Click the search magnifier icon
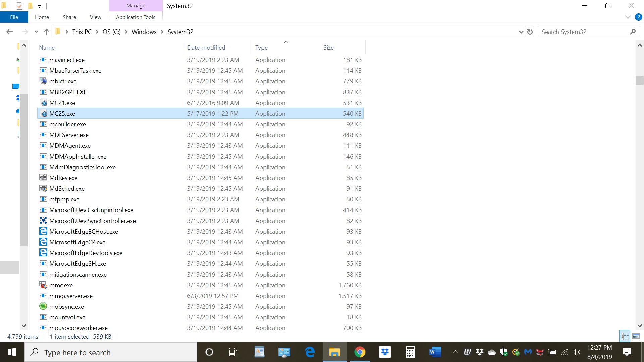The image size is (644, 362). click(633, 32)
